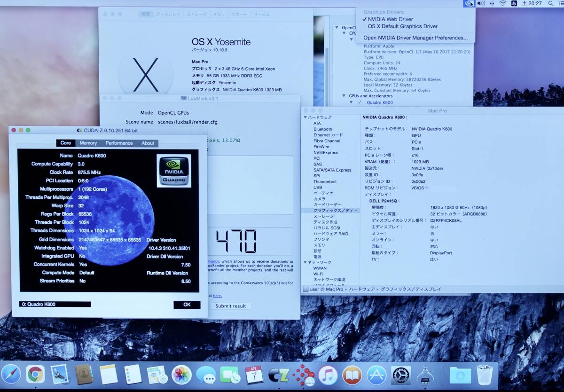Select USB in the System Information sidebar
Viewport: 564px width, 392px height.
pos(318,188)
